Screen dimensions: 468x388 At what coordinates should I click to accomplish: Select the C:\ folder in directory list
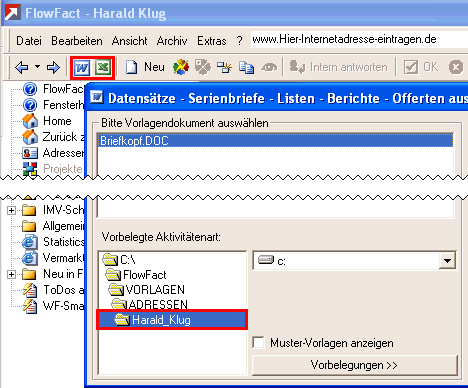119,260
